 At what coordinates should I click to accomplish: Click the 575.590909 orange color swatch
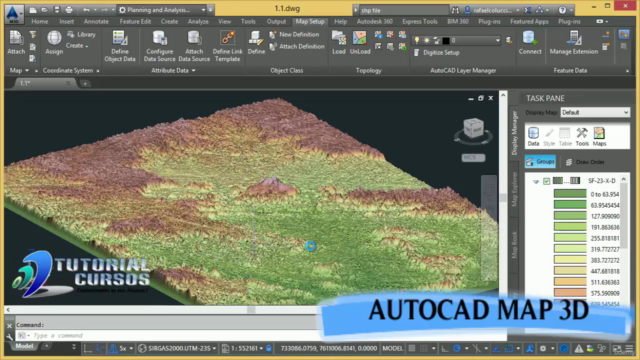[570, 293]
